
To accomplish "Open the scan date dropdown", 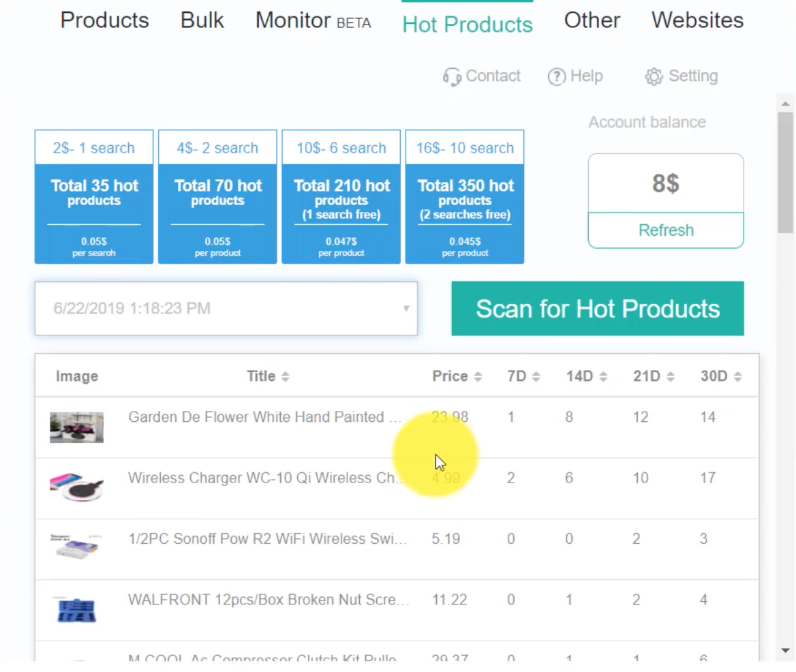I will (405, 309).
